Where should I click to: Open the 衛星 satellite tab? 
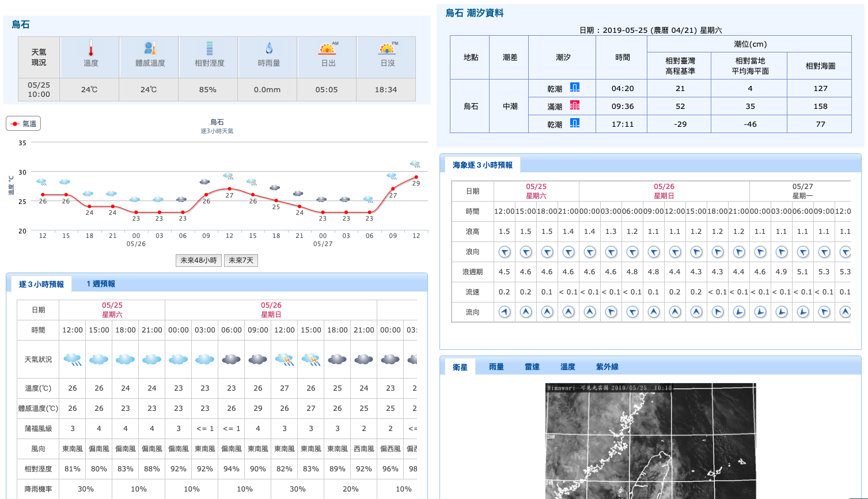point(460,367)
